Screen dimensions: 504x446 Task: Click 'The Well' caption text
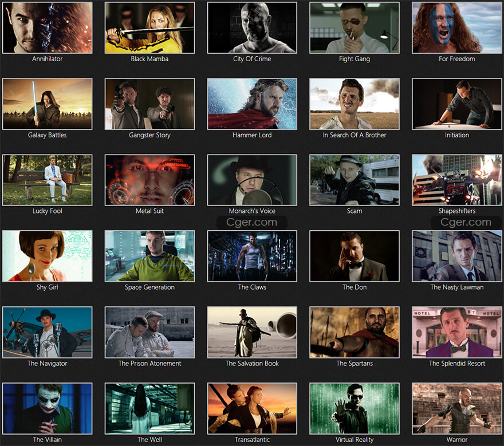pos(150,440)
